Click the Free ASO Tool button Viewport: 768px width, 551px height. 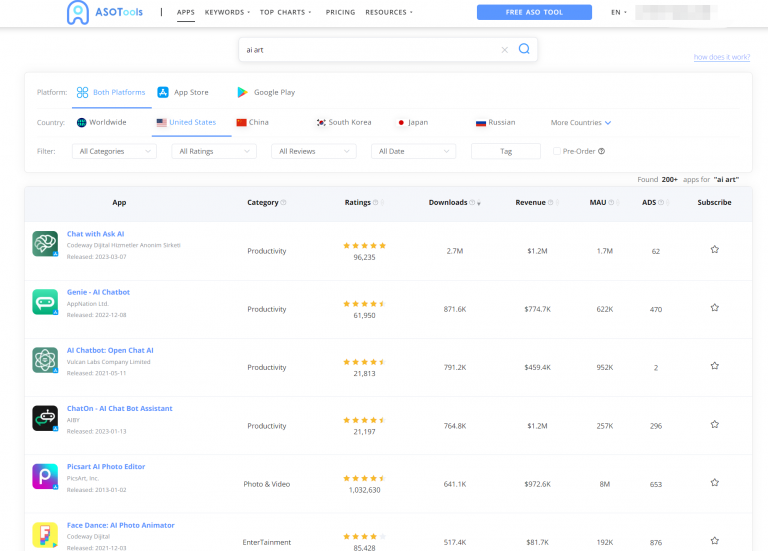point(534,12)
